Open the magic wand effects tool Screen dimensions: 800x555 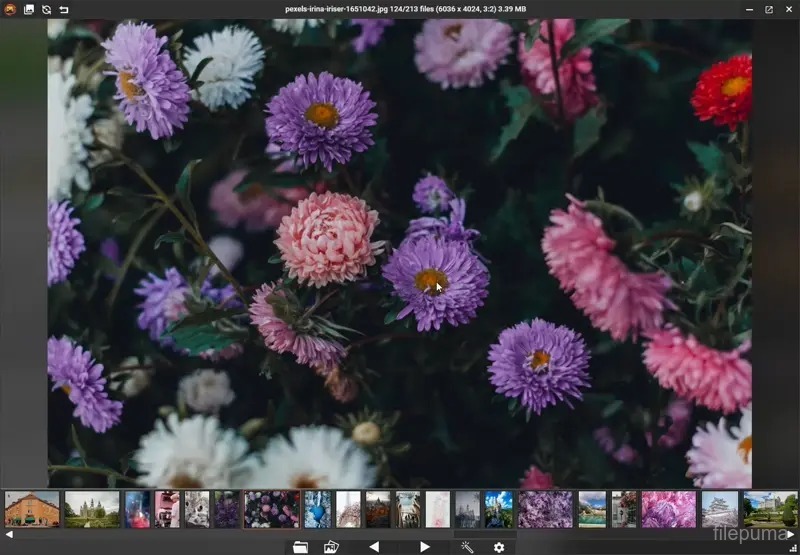(467, 547)
